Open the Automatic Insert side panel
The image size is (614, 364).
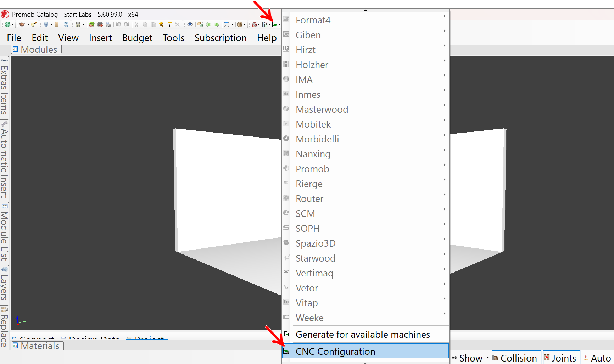[x=4, y=161]
